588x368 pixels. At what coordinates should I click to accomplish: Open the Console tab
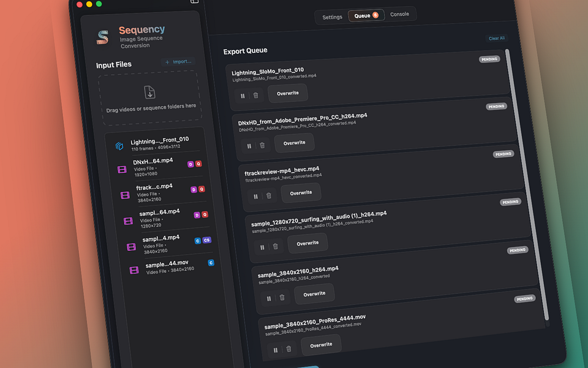(x=399, y=14)
